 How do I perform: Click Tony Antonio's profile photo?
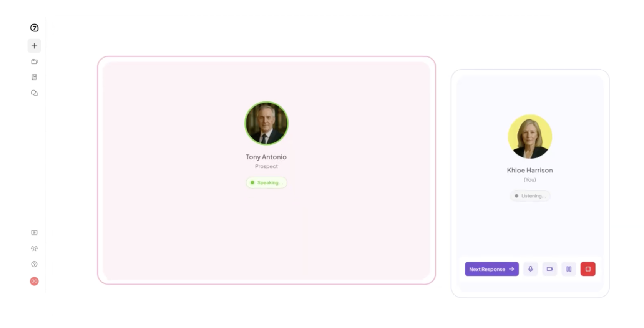(266, 123)
